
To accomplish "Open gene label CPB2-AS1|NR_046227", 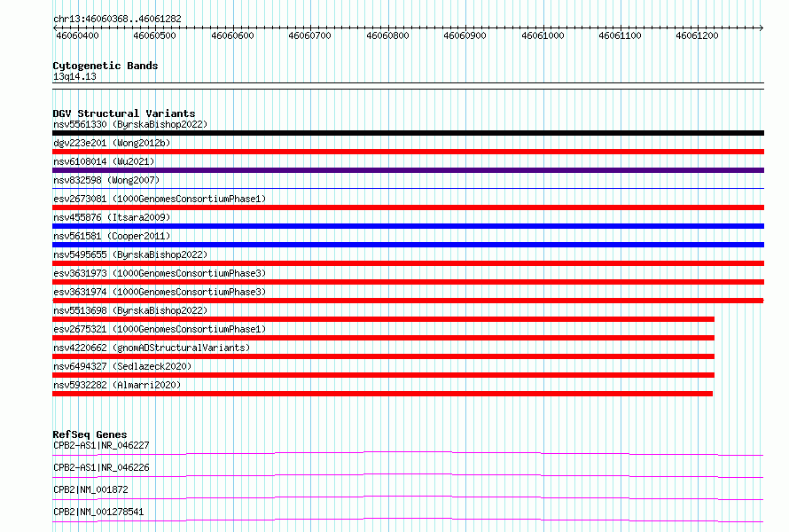I will [x=101, y=445].
